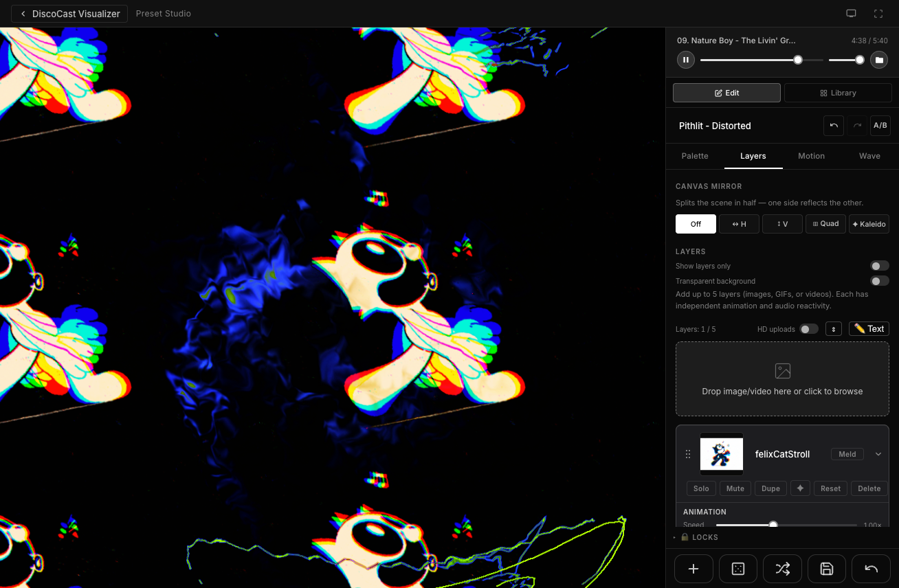Adjust the animation Speed slider
Image resolution: width=899 pixels, height=588 pixels.
click(x=786, y=525)
